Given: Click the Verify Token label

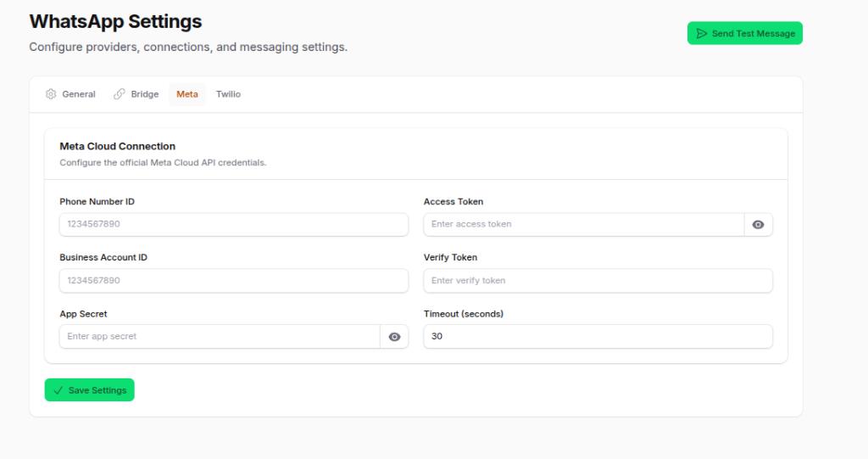Looking at the screenshot, I should tap(451, 257).
